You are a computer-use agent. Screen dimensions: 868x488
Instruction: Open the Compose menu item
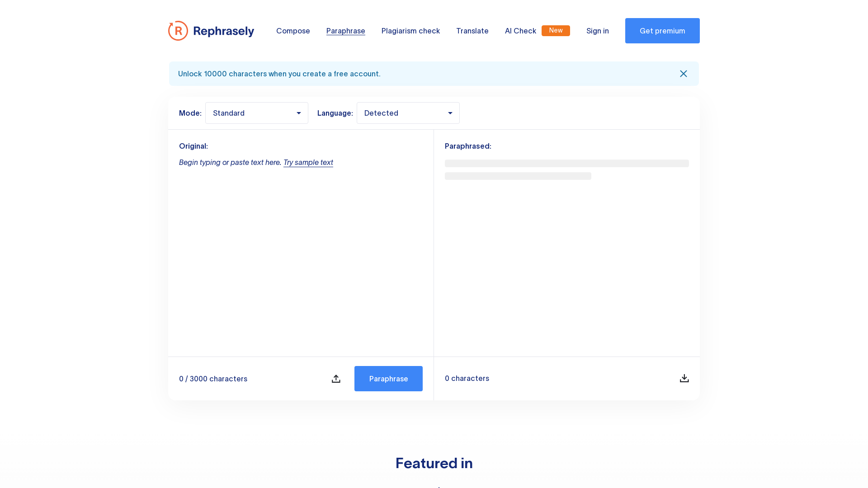[x=293, y=31]
